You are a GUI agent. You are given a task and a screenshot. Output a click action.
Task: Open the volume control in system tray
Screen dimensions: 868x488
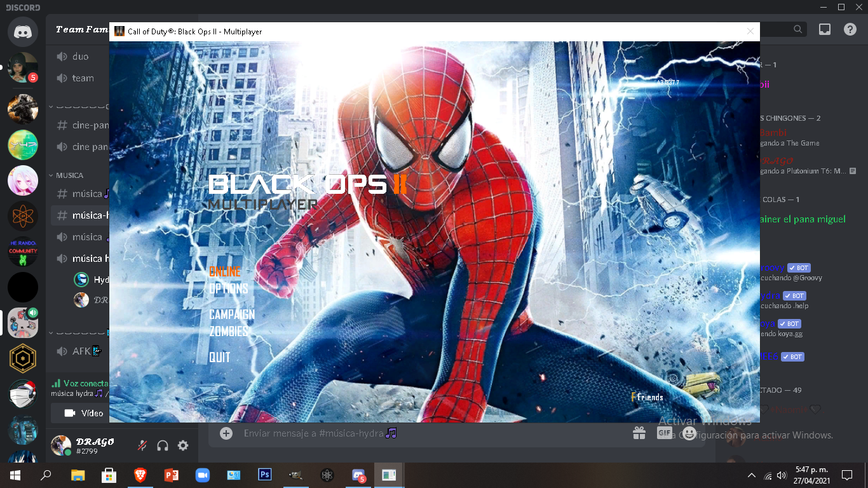pos(782,475)
